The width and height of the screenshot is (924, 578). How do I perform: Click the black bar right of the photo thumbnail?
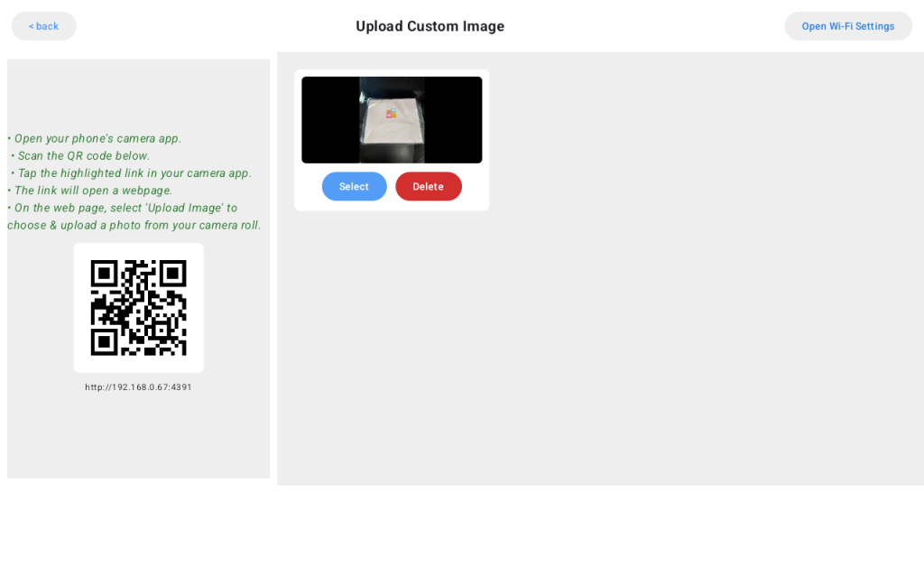point(453,120)
